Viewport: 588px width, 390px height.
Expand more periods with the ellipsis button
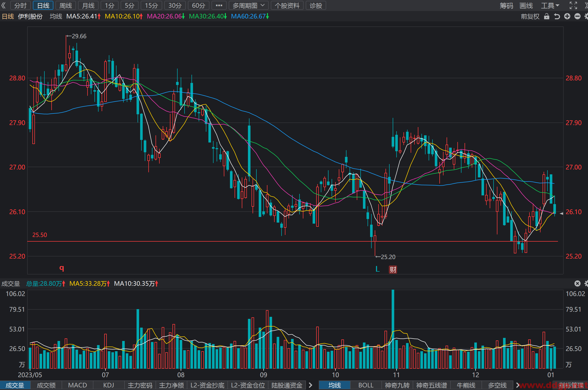tap(219, 5)
